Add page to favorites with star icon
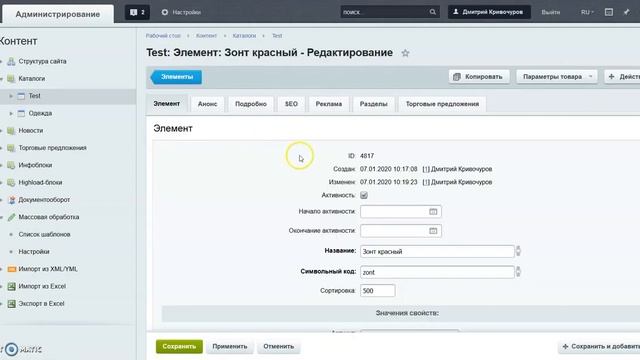Viewport: 640px width, 360px height. pos(405,53)
